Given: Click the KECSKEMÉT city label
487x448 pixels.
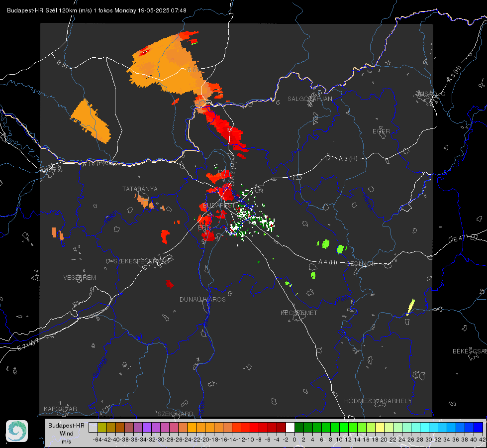Looking at the screenshot, I should click(299, 313).
